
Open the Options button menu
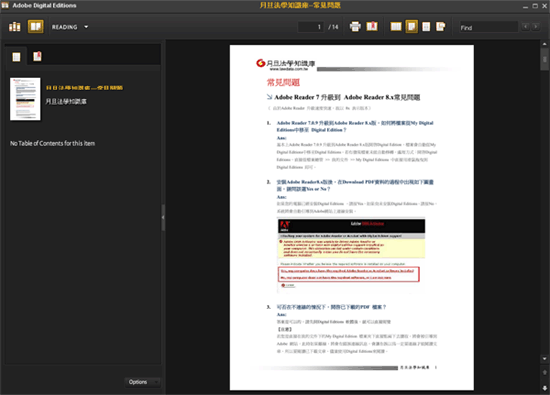[x=142, y=382]
